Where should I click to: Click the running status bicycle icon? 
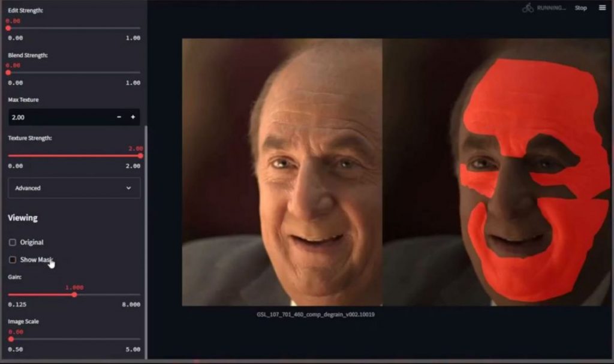(x=528, y=8)
